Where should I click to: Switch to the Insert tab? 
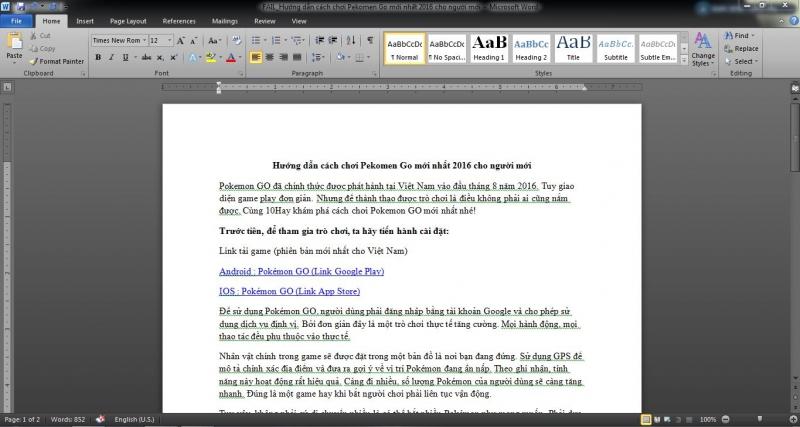pos(85,21)
